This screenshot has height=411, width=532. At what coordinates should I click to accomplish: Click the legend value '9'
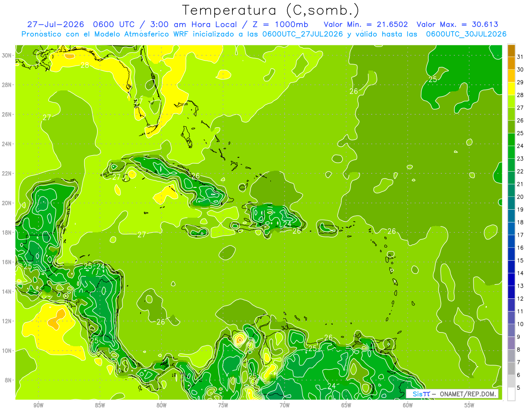click(x=519, y=337)
